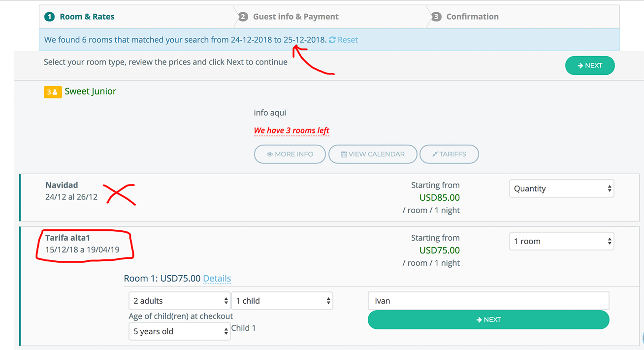Click the Reset refresh icon

coord(332,40)
